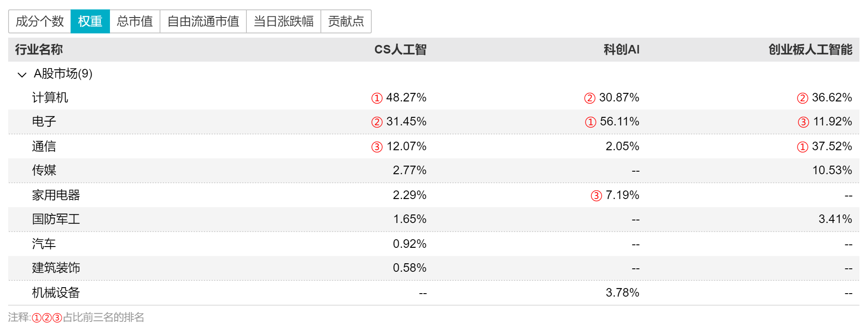868x330 pixels.
Task: Click the rank ② icon beside 36.62%
Action: (x=803, y=98)
